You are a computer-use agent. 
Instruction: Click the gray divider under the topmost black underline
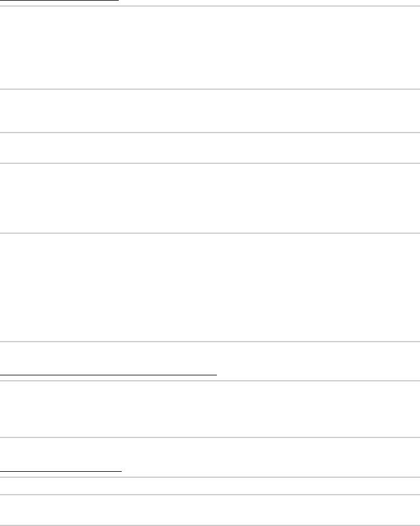[210, 6]
